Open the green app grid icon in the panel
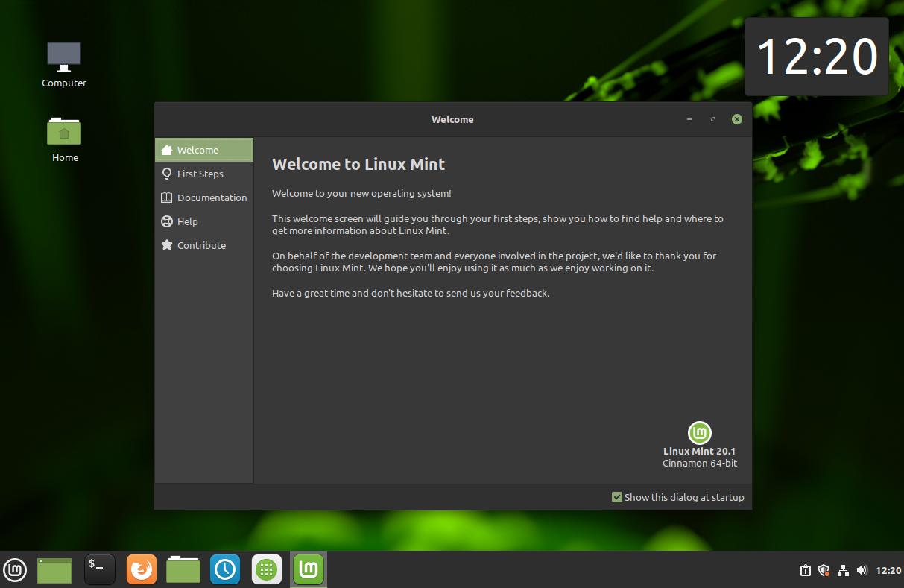 [266, 570]
